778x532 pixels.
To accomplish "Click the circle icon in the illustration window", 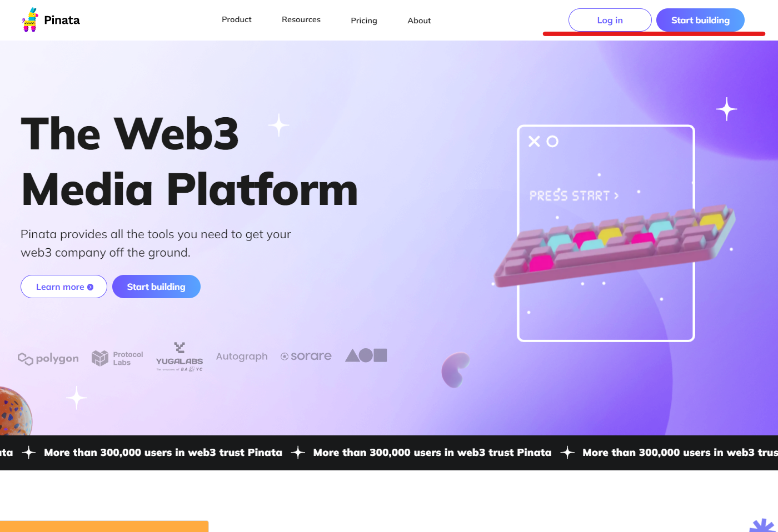I will 552,142.
